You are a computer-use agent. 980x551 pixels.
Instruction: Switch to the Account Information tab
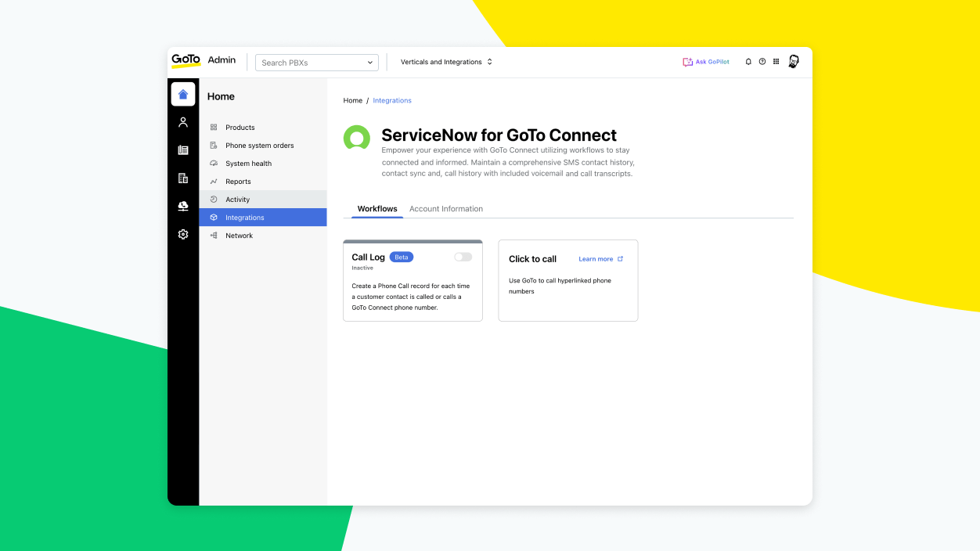(446, 208)
